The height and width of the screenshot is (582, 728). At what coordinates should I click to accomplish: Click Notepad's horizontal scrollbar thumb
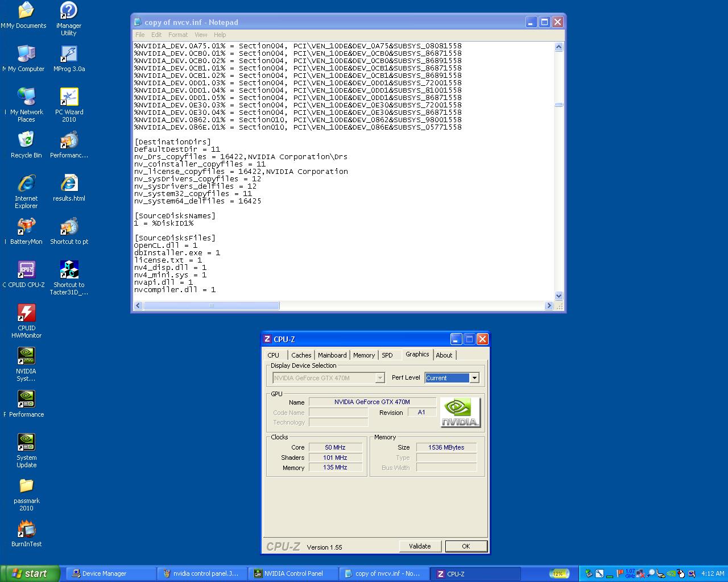tap(211, 306)
